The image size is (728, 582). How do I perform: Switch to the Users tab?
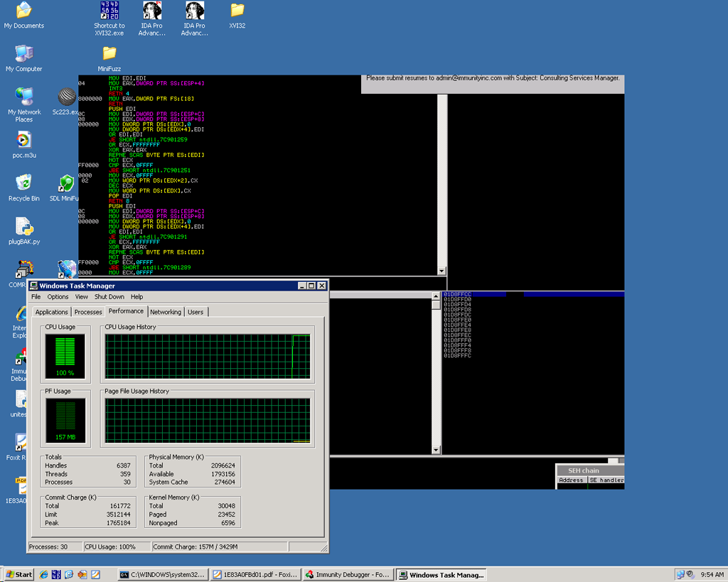point(196,312)
